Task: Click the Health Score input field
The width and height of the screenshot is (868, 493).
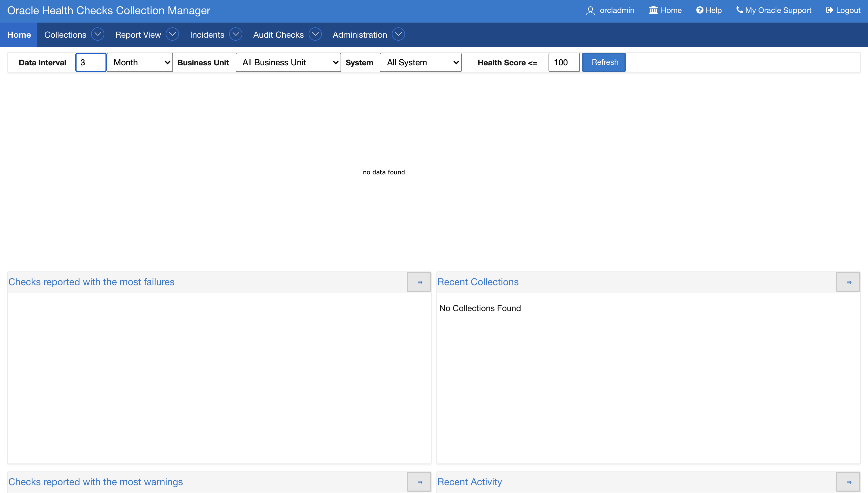Action: [x=564, y=62]
